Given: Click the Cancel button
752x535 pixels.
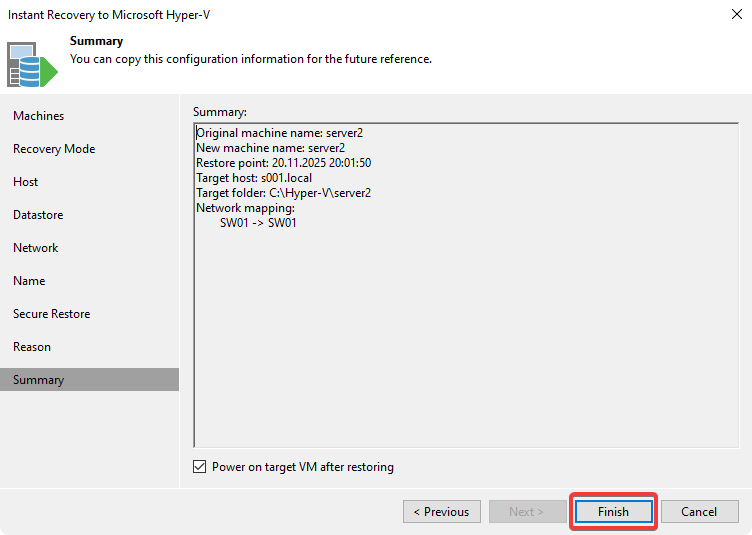Looking at the screenshot, I should (x=699, y=511).
